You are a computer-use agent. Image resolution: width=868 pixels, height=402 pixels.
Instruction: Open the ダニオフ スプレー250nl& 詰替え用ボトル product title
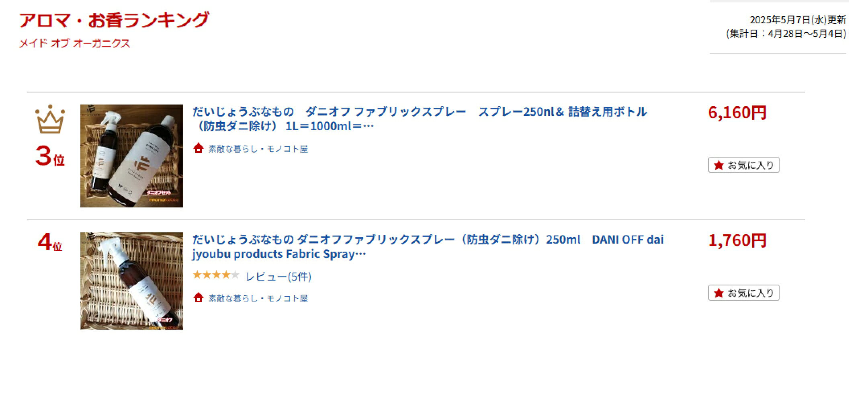[420, 119]
